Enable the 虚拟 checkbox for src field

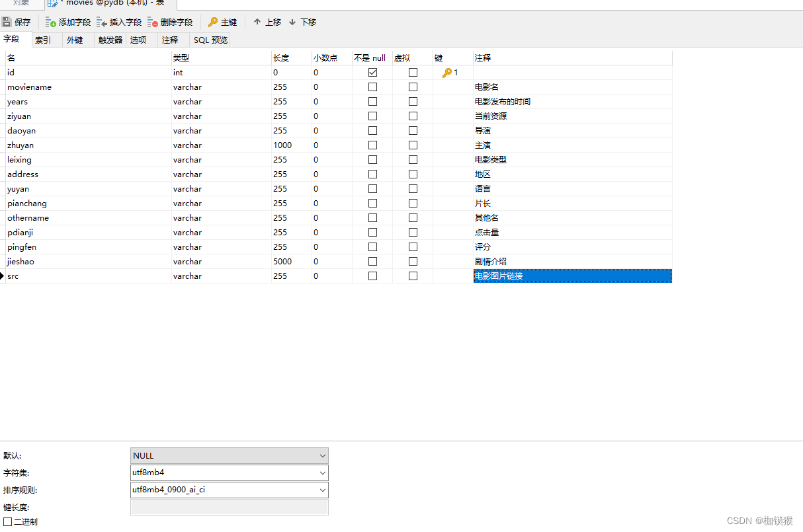click(413, 276)
